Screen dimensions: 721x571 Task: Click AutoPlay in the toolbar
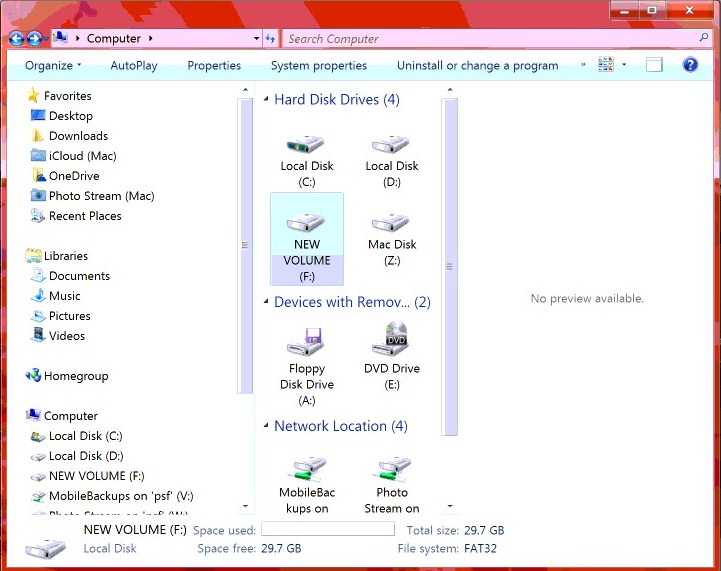pyautogui.click(x=134, y=65)
